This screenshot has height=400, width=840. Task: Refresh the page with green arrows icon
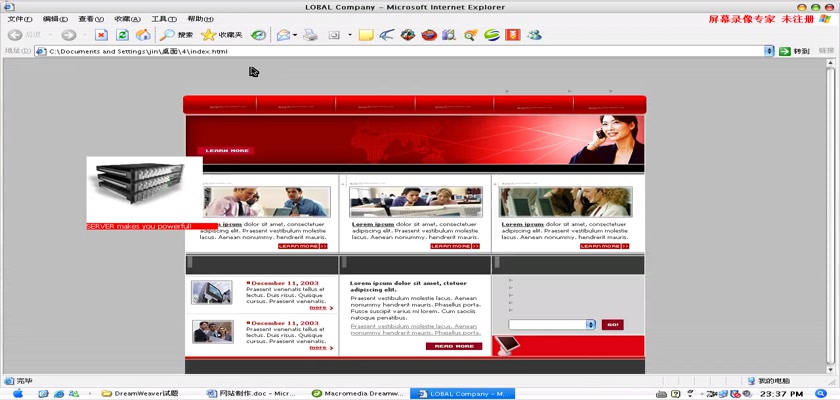click(123, 35)
